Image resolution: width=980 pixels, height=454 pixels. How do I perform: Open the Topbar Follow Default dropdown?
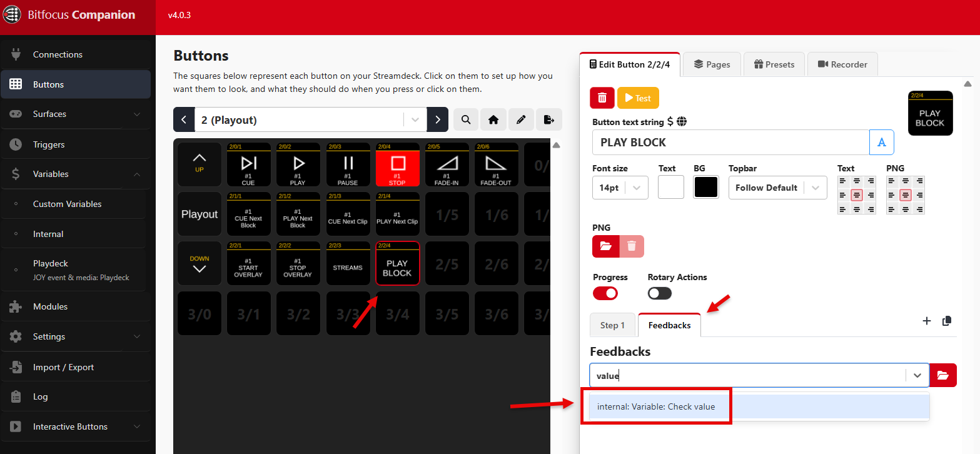(777, 188)
